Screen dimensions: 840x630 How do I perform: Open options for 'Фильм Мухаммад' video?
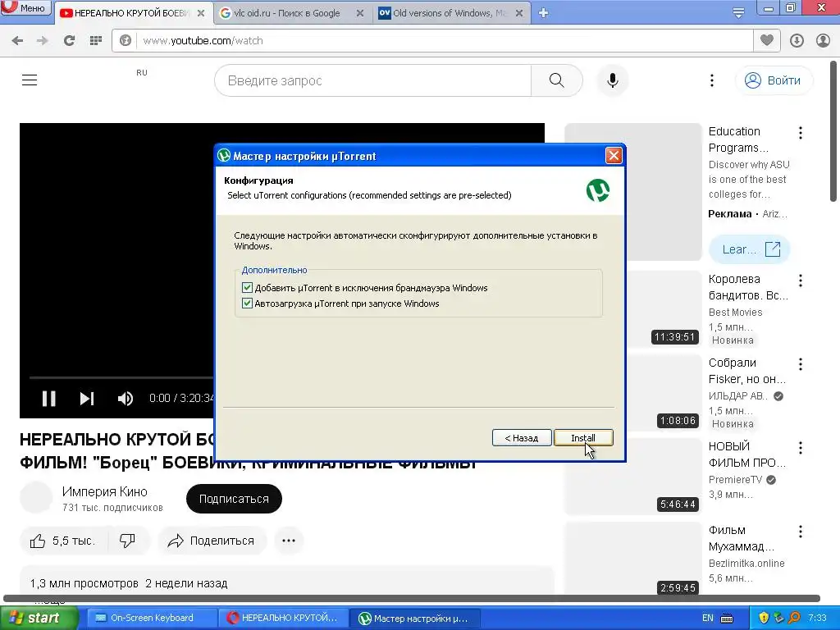pyautogui.click(x=801, y=532)
